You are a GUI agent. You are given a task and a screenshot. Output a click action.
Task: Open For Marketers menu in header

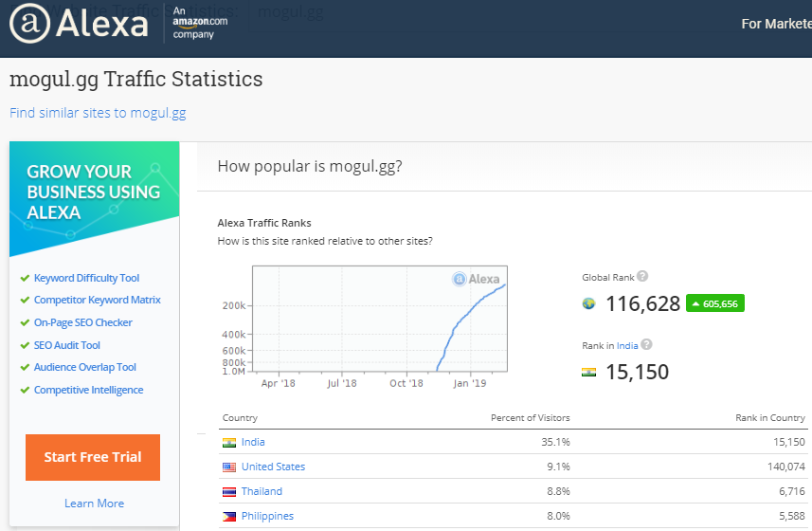click(776, 24)
